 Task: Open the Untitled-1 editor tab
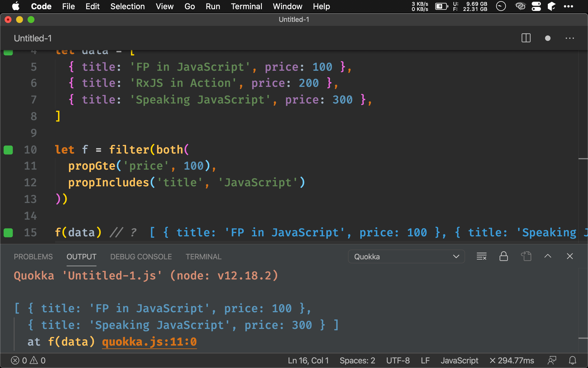tap(33, 38)
